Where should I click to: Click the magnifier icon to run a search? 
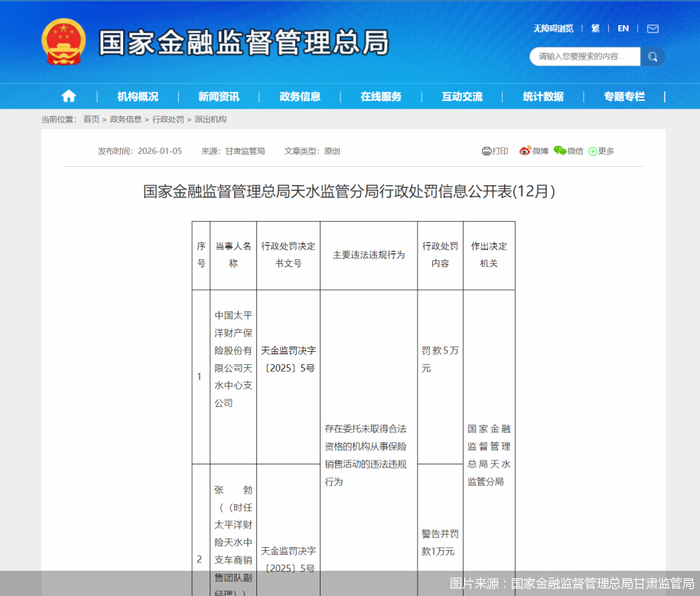click(652, 56)
